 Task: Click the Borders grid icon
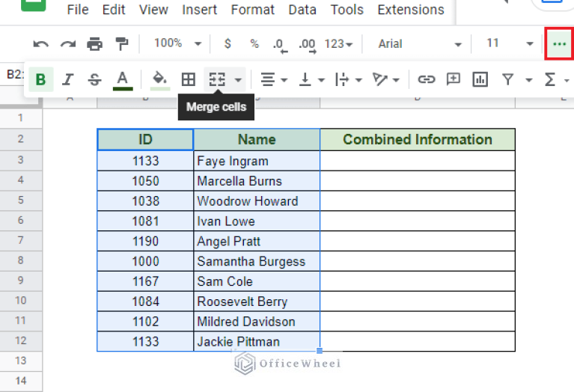[188, 79]
